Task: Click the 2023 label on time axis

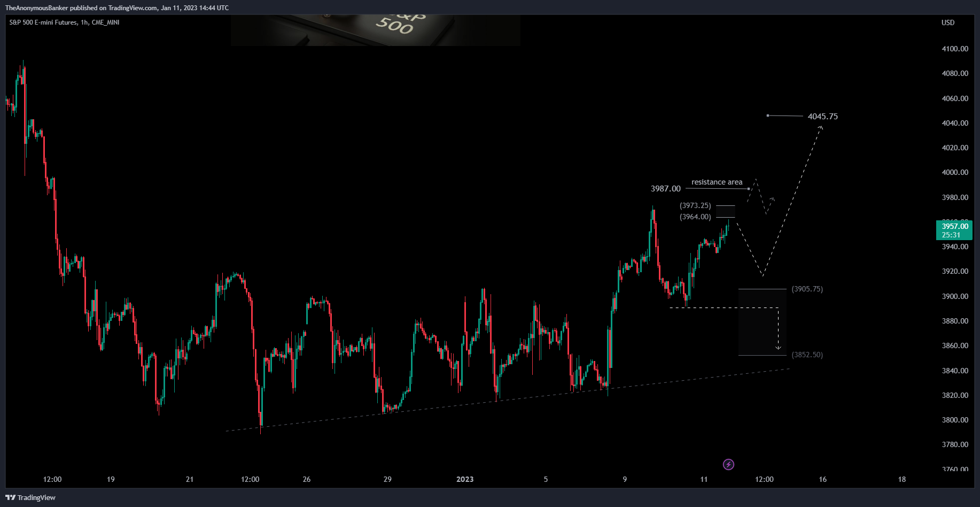Action: coord(465,479)
